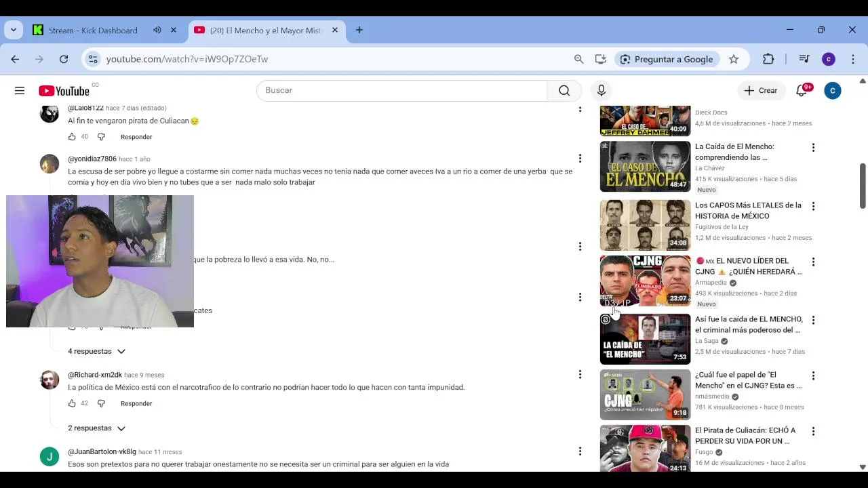This screenshot has width=868, height=488.
Task: Dislike the comment by @Lalo8122
Action: pyautogui.click(x=101, y=137)
